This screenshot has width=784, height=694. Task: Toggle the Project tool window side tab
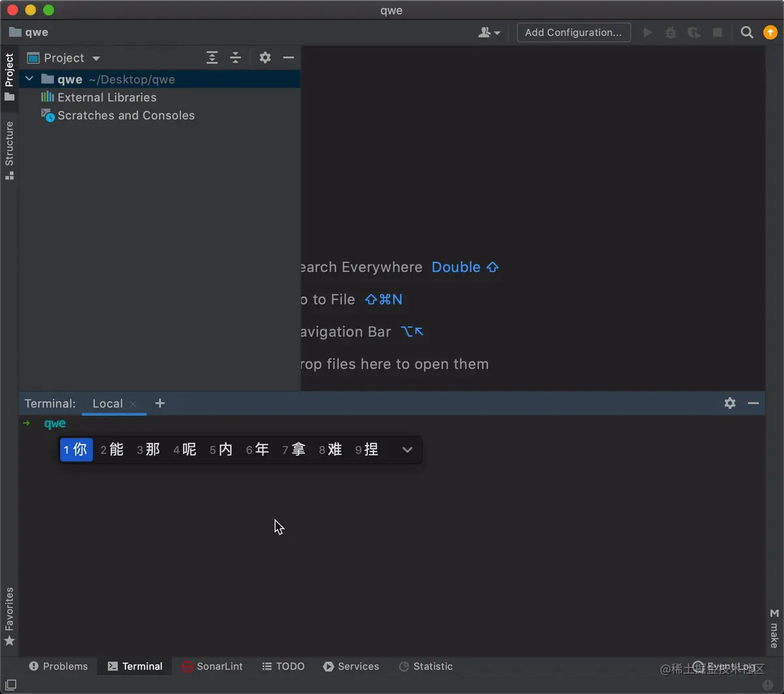(x=9, y=77)
